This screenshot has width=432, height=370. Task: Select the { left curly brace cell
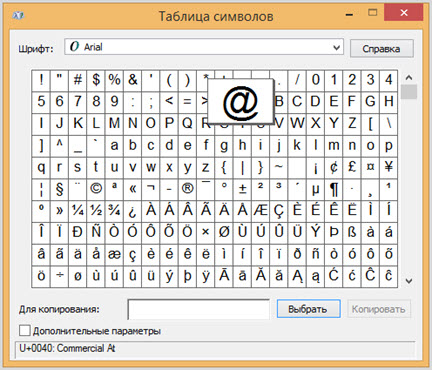[224, 167]
